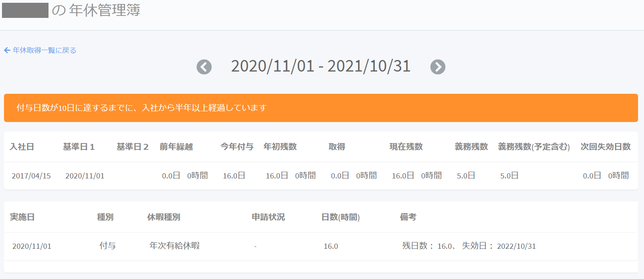Go to previous year period arrow
644x279 pixels.
(204, 67)
